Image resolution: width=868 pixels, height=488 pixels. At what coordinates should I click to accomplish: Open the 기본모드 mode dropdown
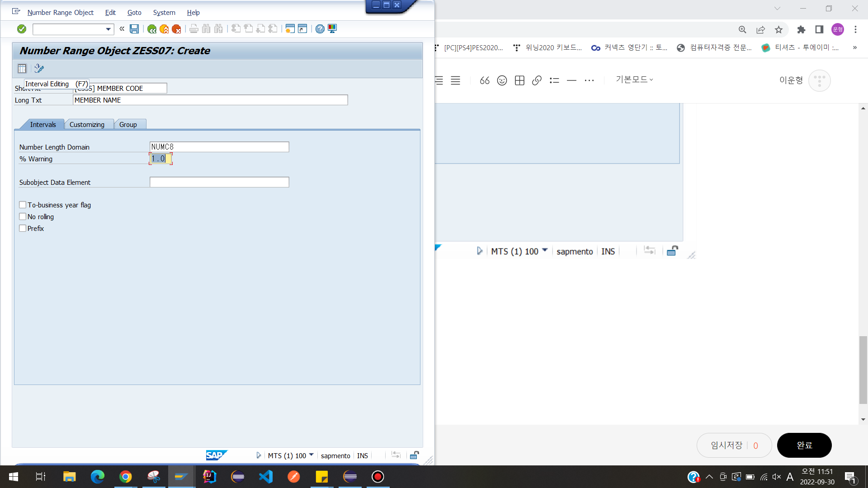pos(634,80)
